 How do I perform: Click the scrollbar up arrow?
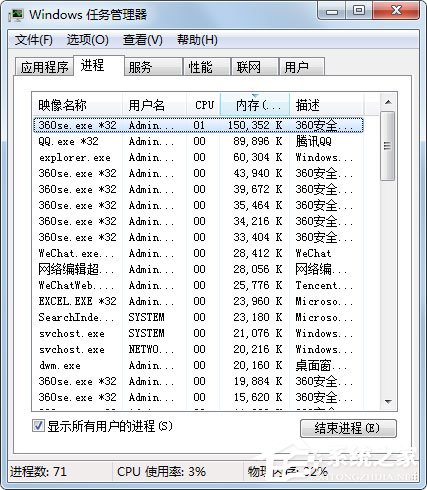[x=388, y=102]
